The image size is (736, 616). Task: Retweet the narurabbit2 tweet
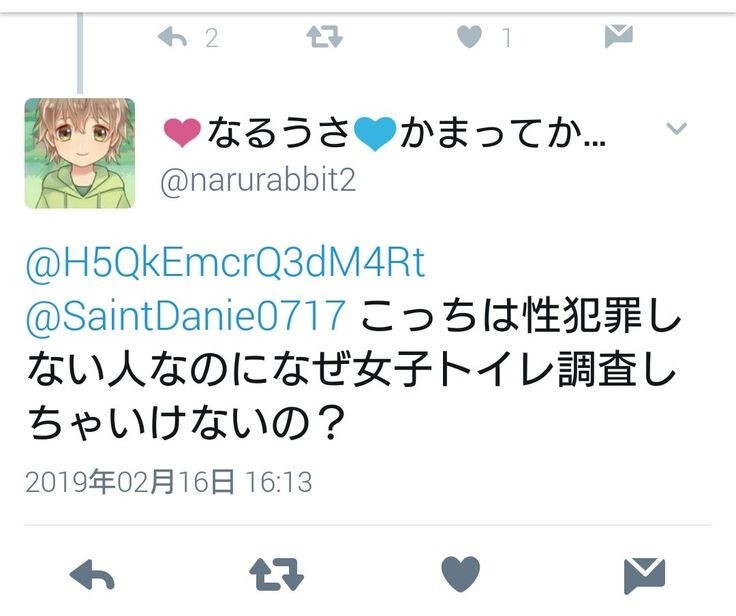pos(276,574)
